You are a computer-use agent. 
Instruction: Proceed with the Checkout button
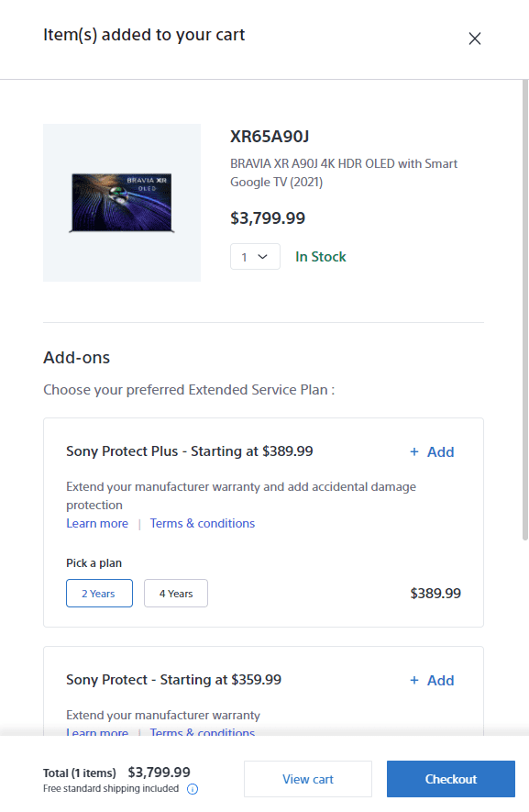pyautogui.click(x=451, y=779)
